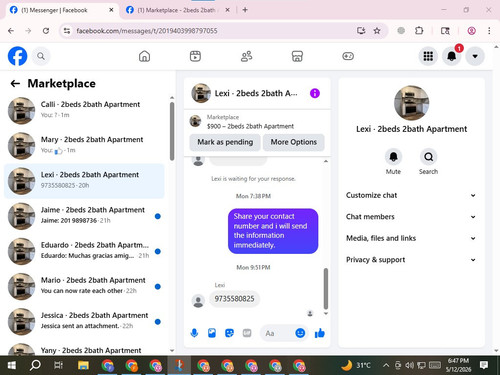This screenshot has width=500, height=375.
Task: Click the 9735580825 message bubble
Action: pyautogui.click(x=234, y=299)
